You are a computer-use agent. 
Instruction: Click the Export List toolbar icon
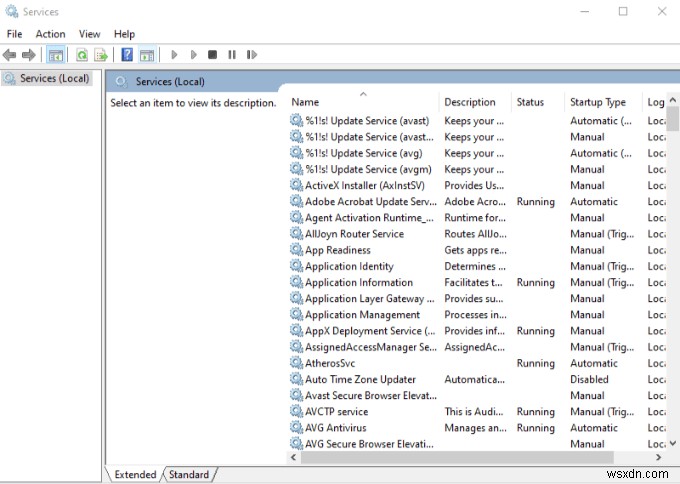tap(101, 55)
